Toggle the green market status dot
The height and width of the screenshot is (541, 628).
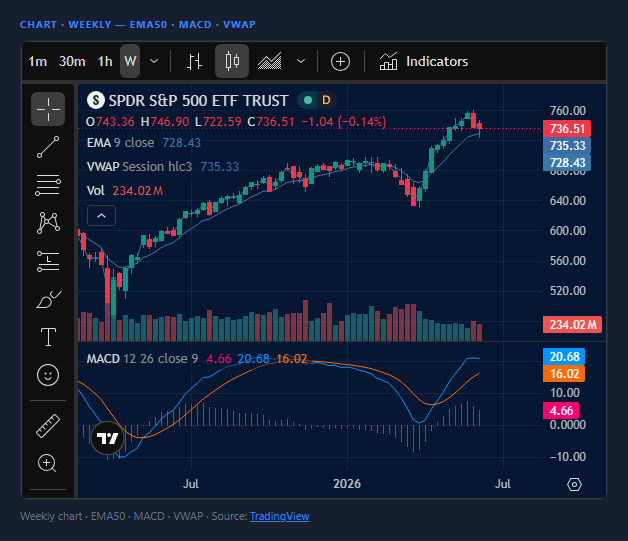click(x=308, y=100)
